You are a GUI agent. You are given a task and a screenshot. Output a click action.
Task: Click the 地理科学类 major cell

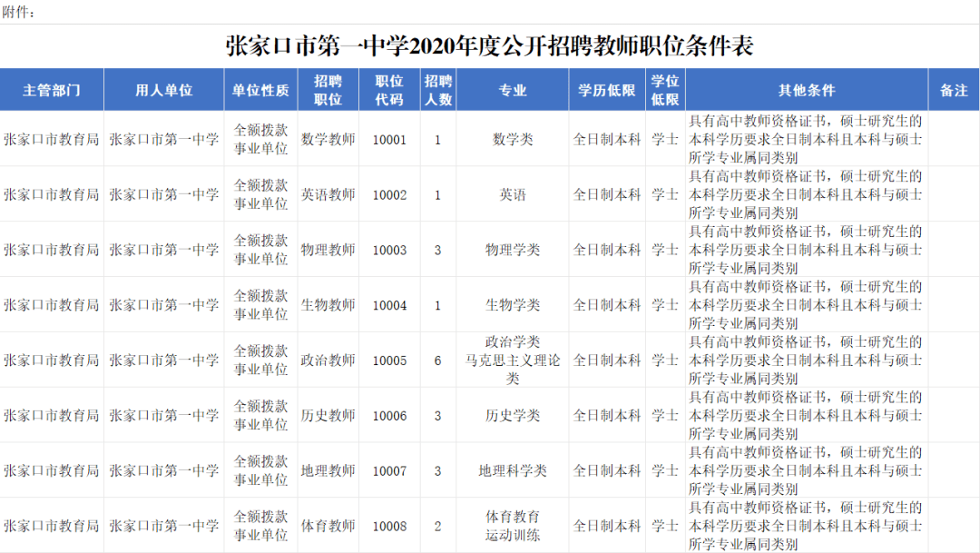(513, 470)
